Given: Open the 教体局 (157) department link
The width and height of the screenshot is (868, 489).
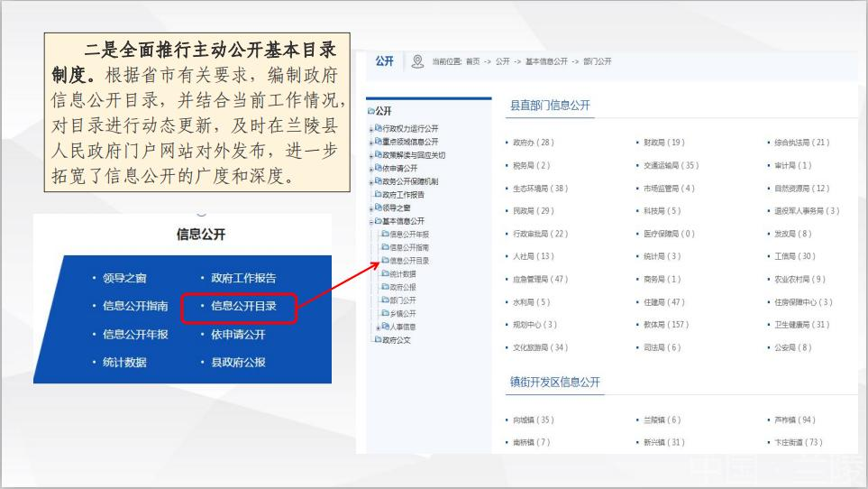Looking at the screenshot, I should [666, 325].
